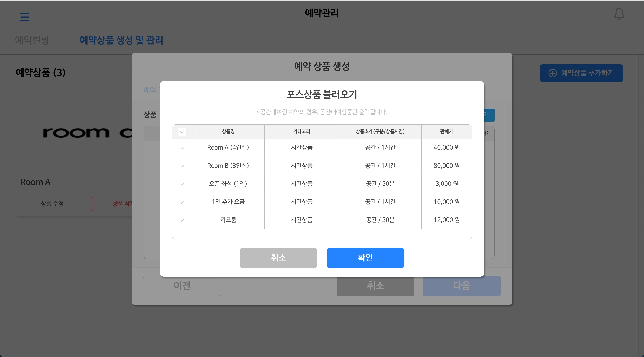Viewport: 644px width, 357px height.
Task: Click 취소 in the 포스상품 불러오기 dialog
Action: tap(278, 258)
